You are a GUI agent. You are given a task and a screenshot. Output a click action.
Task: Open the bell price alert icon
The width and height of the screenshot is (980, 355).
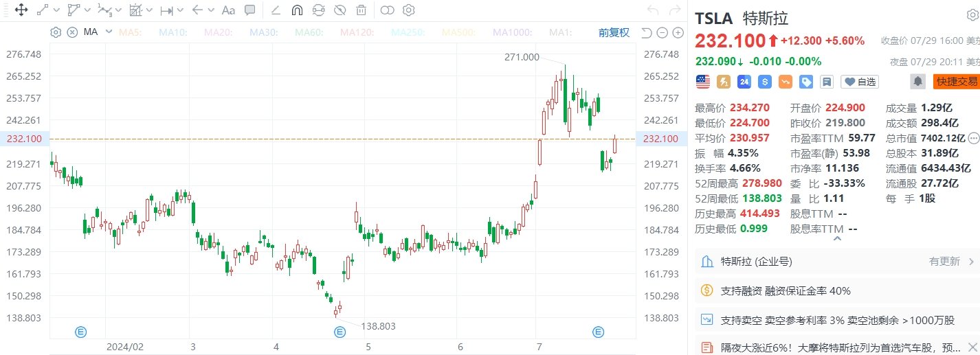917,82
